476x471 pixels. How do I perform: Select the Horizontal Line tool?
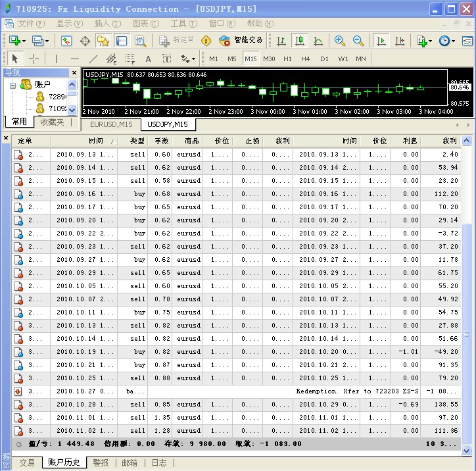point(75,59)
